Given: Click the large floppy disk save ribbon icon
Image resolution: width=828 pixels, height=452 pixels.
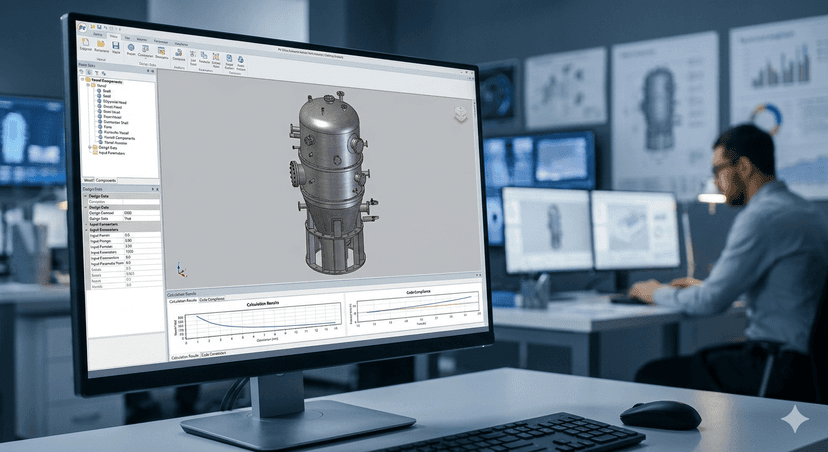Looking at the screenshot, I should [116, 45].
